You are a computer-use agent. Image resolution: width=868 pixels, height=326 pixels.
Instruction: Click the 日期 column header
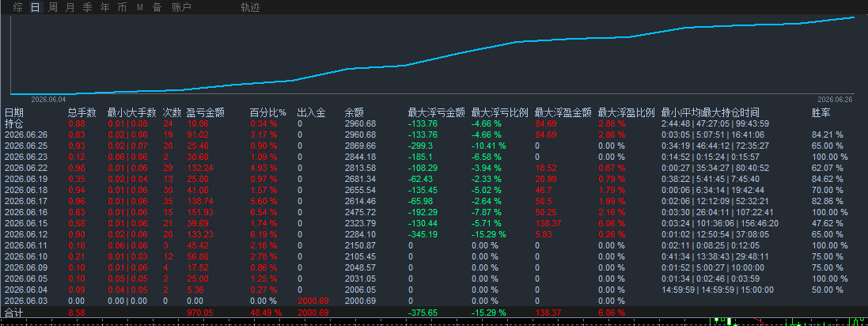(13, 113)
